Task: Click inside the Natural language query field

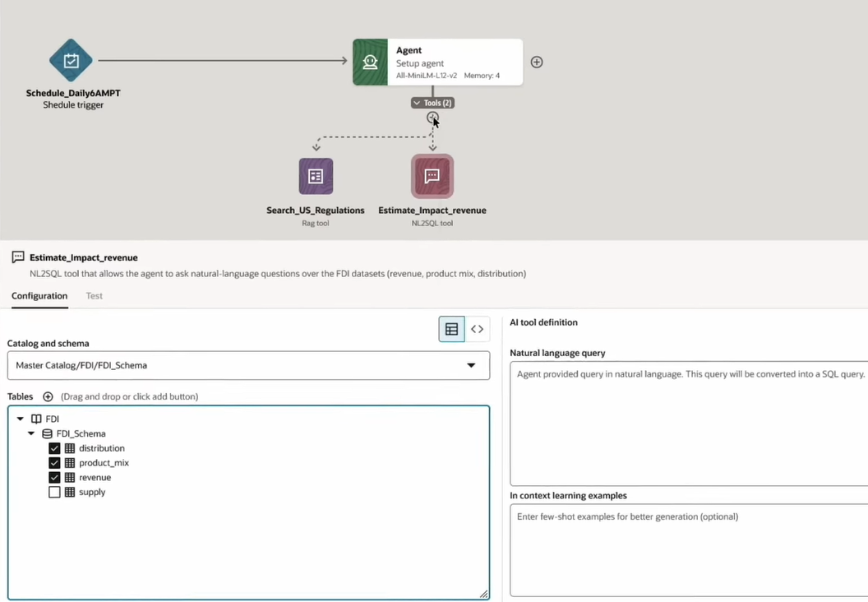Action: 689,424
